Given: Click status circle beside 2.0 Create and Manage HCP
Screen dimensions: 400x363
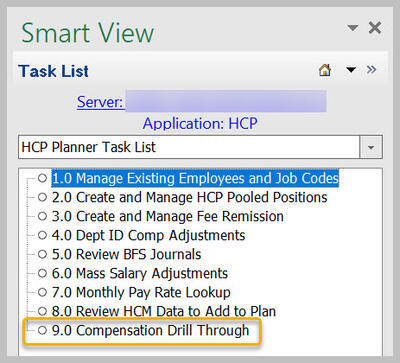Looking at the screenshot, I should (42, 197).
